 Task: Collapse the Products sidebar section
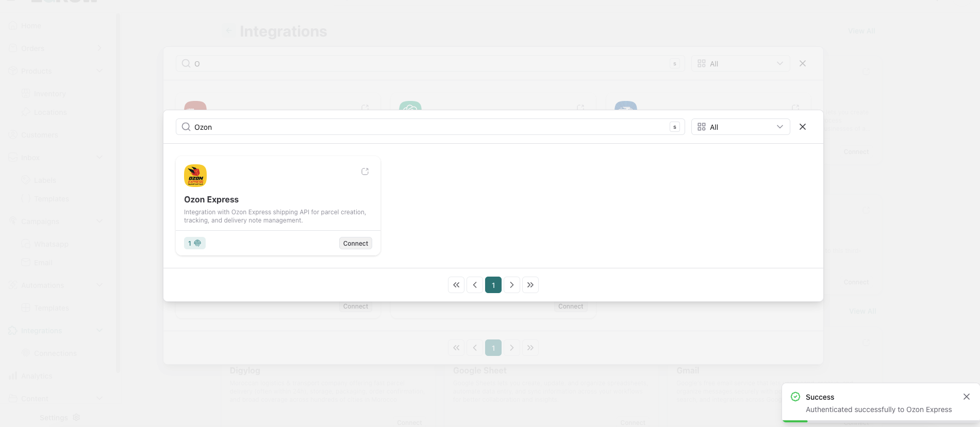click(x=99, y=71)
